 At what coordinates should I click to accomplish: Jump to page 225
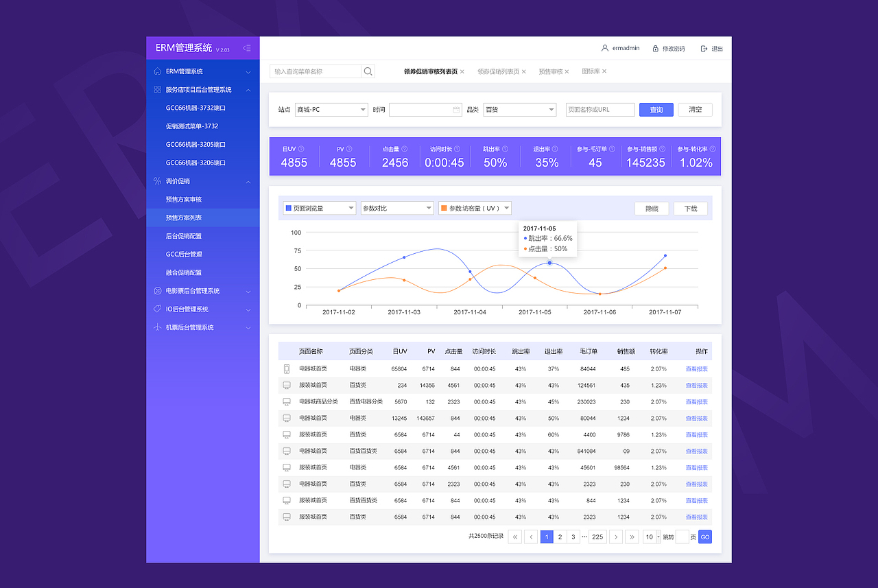[597, 537]
